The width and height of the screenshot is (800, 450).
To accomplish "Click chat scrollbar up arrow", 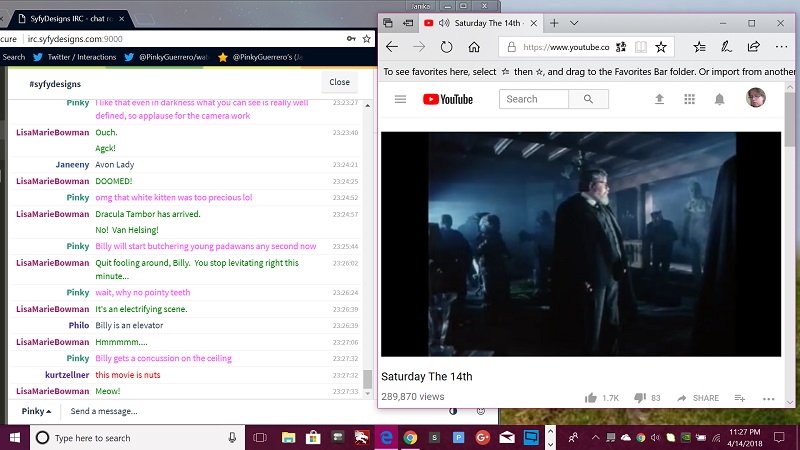I will (368, 106).
